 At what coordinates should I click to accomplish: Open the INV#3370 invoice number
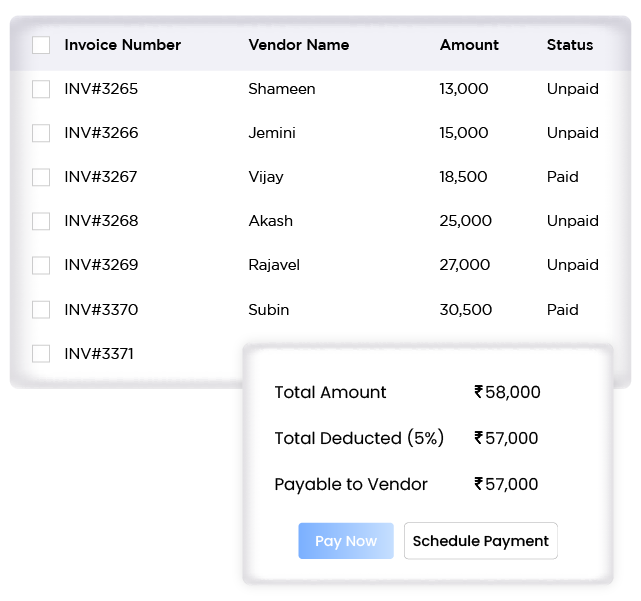(x=101, y=310)
